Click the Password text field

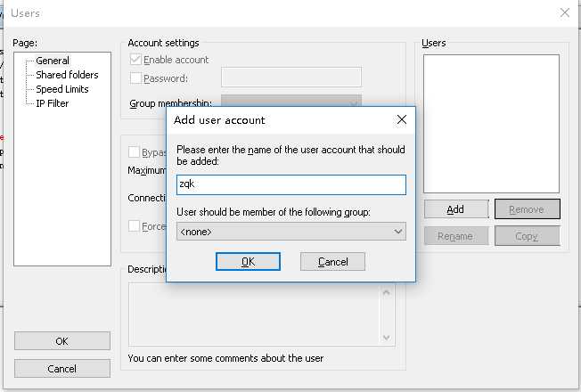[291, 77]
